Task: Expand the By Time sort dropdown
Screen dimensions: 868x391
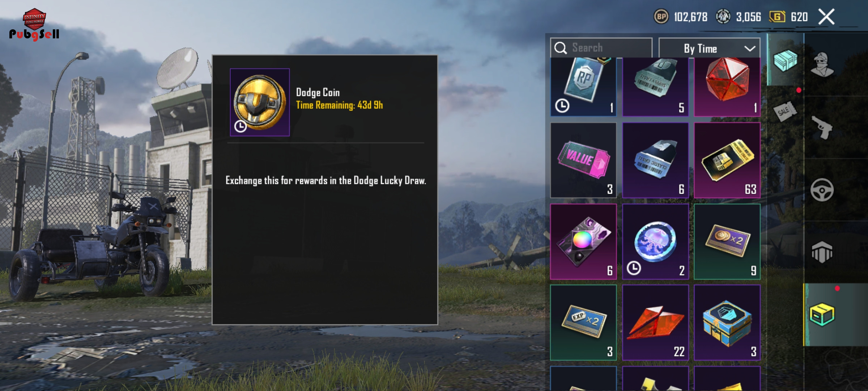Action: 709,48
